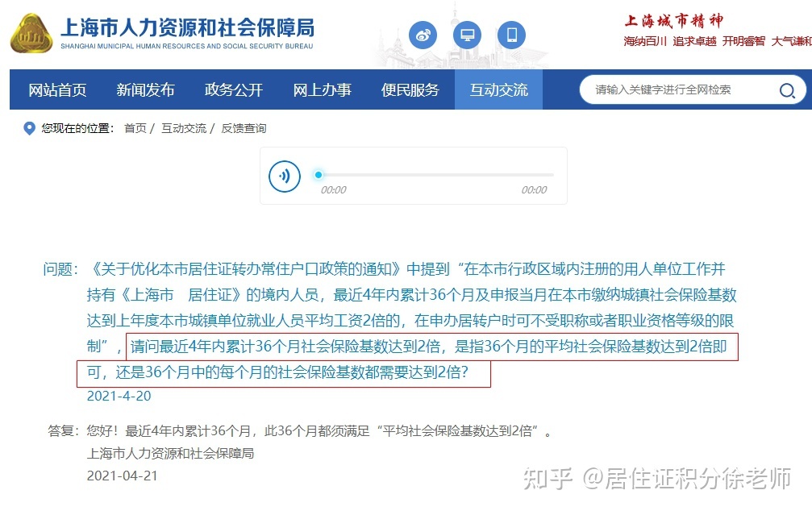Click the audio progress track bar
This screenshot has height=511, width=812.
[x=436, y=175]
